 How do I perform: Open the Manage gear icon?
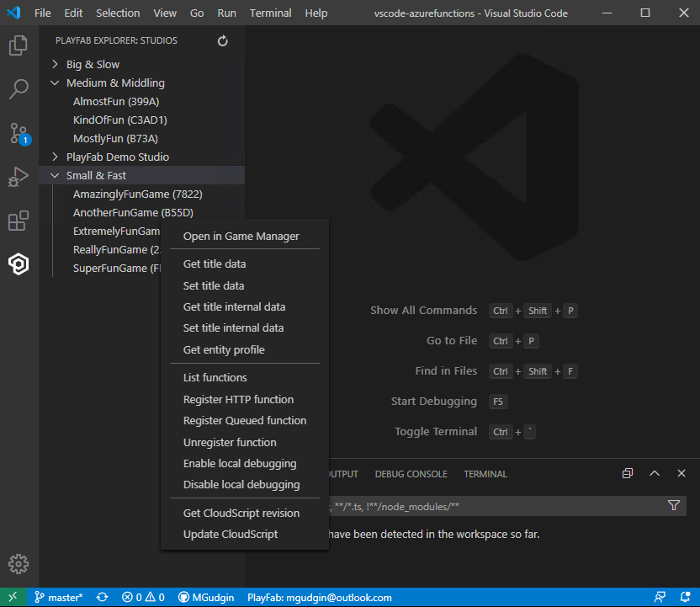point(19,564)
